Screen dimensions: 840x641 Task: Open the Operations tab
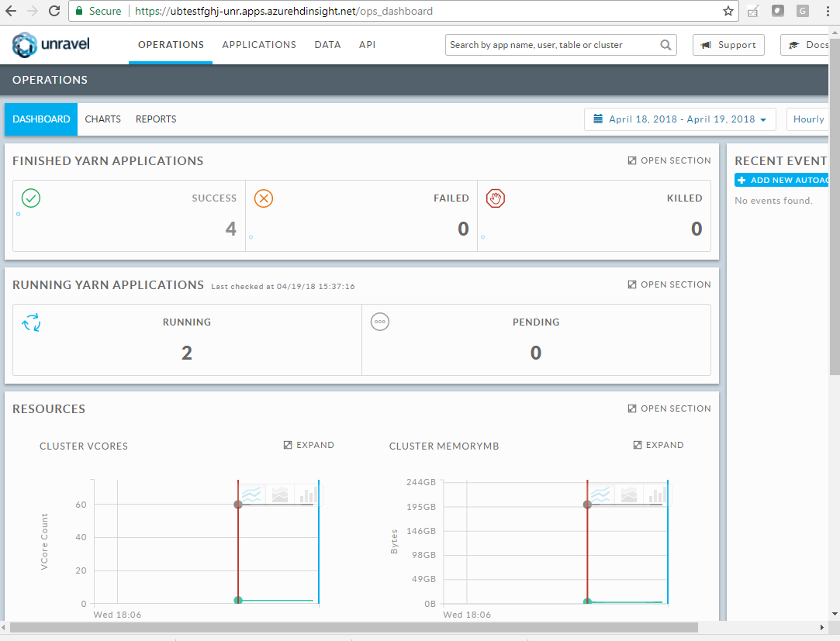pos(171,45)
